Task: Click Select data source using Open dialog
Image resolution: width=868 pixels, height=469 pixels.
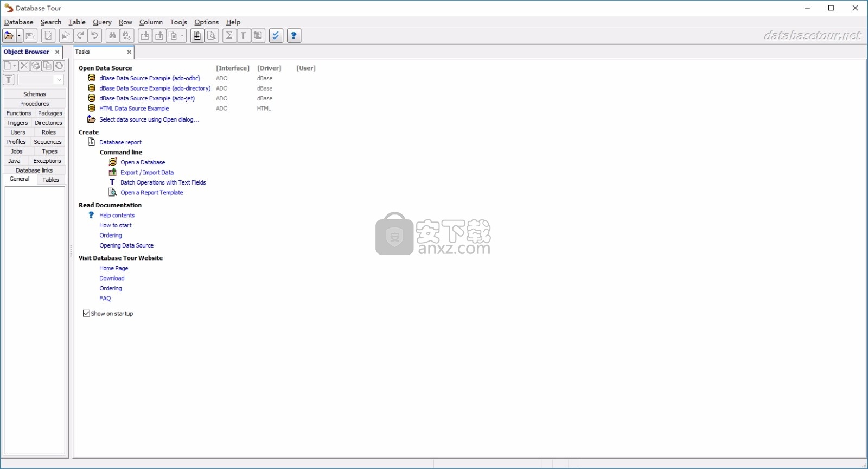Action: 149,119
